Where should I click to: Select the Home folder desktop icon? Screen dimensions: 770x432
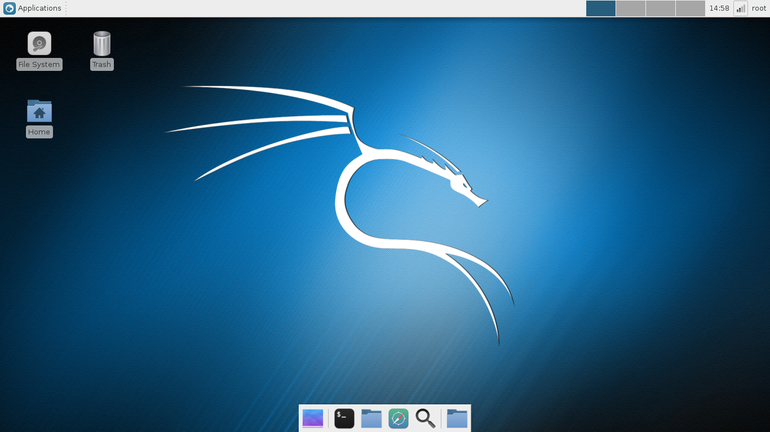pos(39,111)
